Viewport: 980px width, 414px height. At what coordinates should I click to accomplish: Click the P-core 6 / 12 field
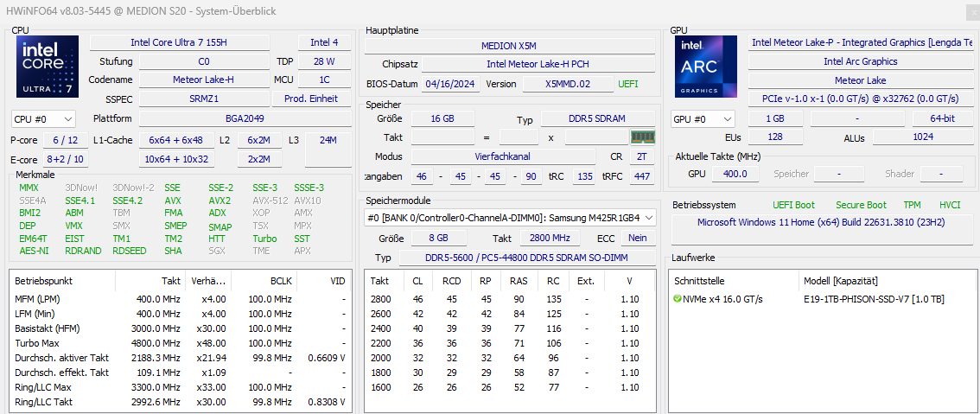pyautogui.click(x=66, y=140)
